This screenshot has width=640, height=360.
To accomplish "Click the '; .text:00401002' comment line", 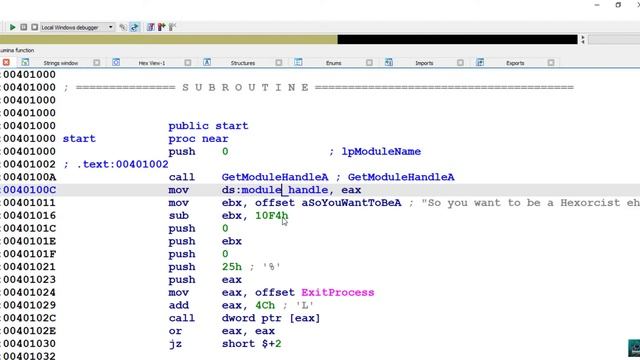I will click(x=116, y=164).
